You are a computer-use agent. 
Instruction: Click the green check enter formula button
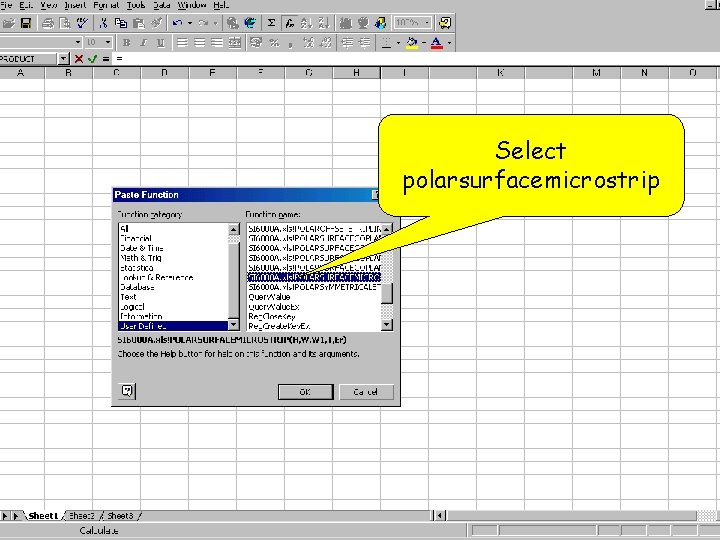(x=92, y=59)
